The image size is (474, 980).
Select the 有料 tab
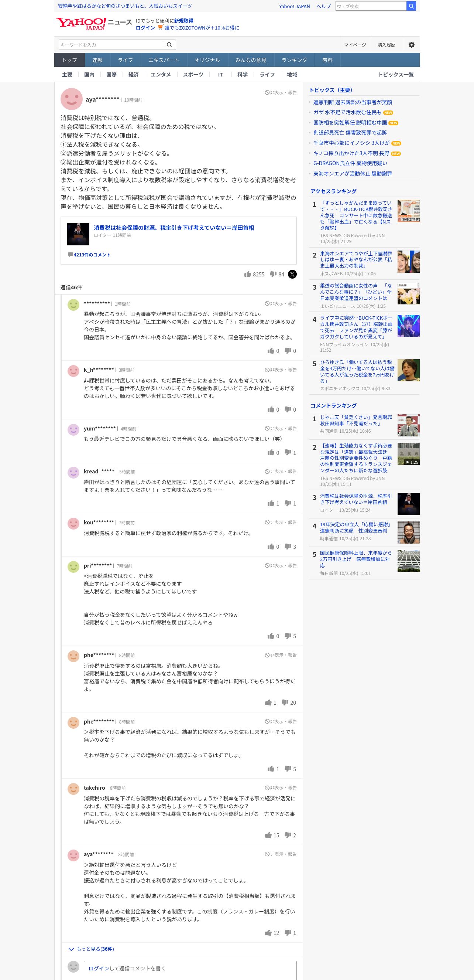coord(327,60)
